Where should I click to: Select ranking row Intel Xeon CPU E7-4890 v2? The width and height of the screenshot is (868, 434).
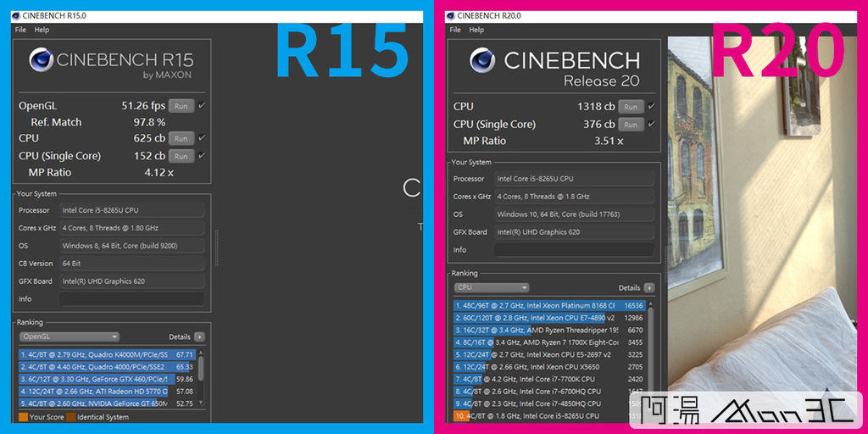point(549,318)
